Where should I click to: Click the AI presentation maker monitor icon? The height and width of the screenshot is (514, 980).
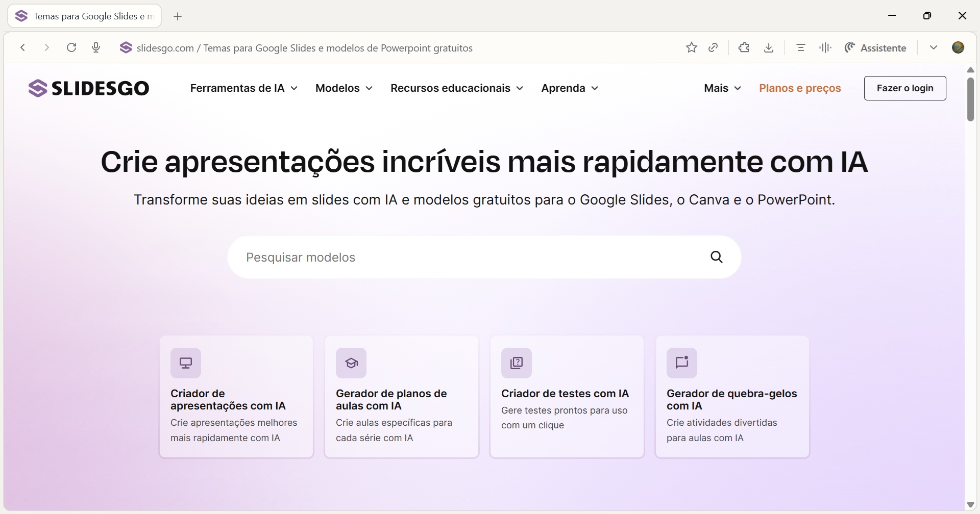[186, 363]
